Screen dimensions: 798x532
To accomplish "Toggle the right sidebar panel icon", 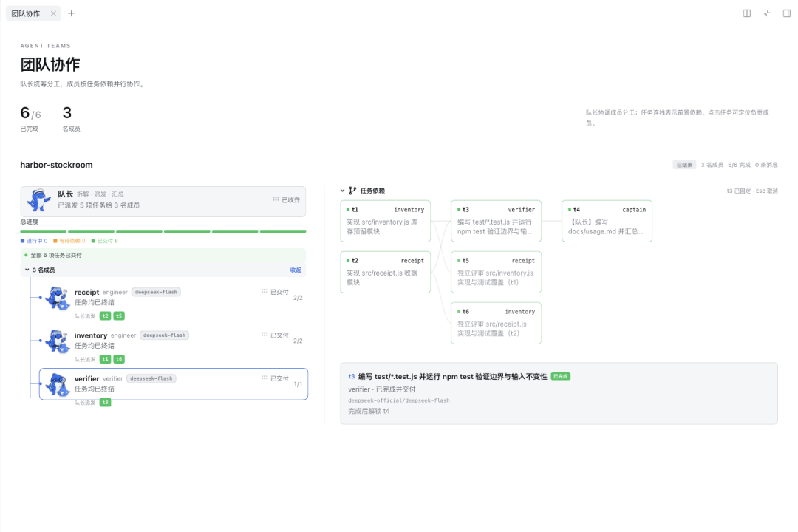I will click(x=787, y=14).
